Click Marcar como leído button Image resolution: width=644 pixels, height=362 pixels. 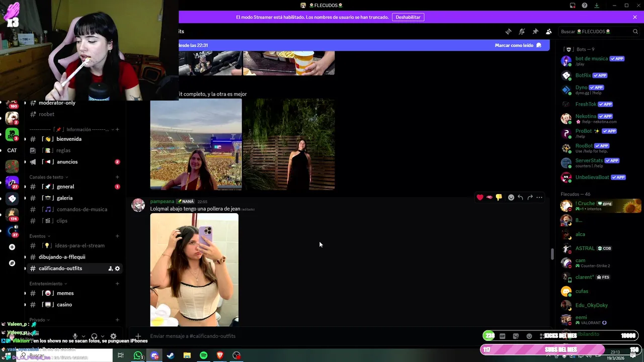[518, 45]
